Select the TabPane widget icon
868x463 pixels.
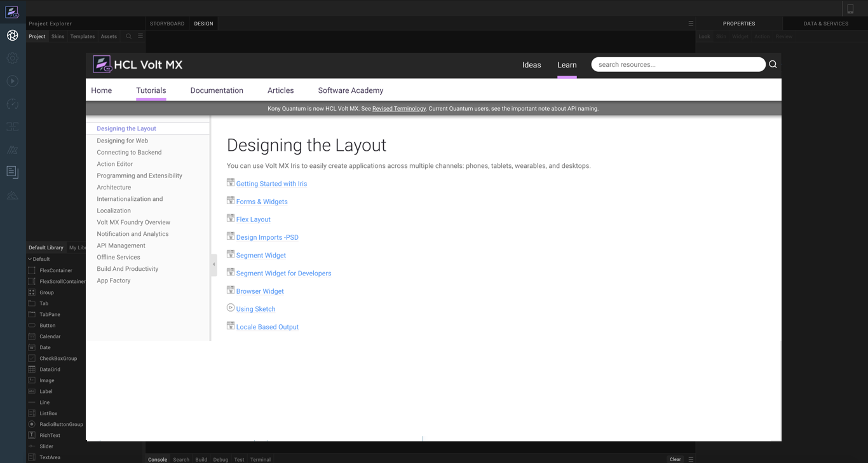[x=32, y=314]
